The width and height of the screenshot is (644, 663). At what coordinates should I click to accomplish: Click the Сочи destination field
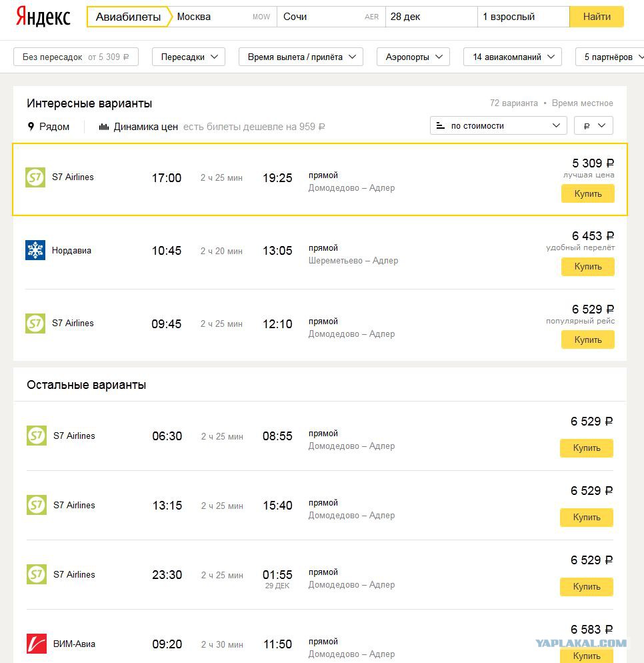[331, 17]
